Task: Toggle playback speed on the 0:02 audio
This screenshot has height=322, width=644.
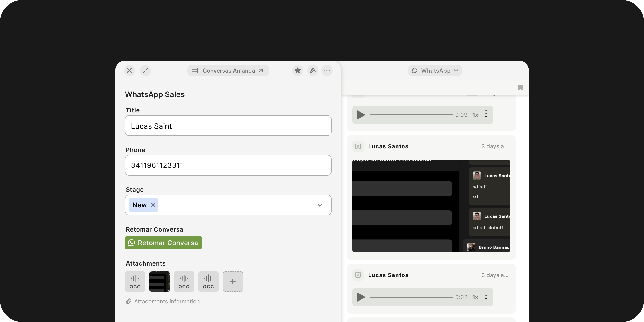Action: 475,297
